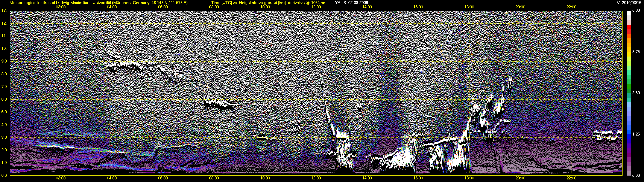
Task: Click the 2.50 value on the color scale
Action: 636,93
